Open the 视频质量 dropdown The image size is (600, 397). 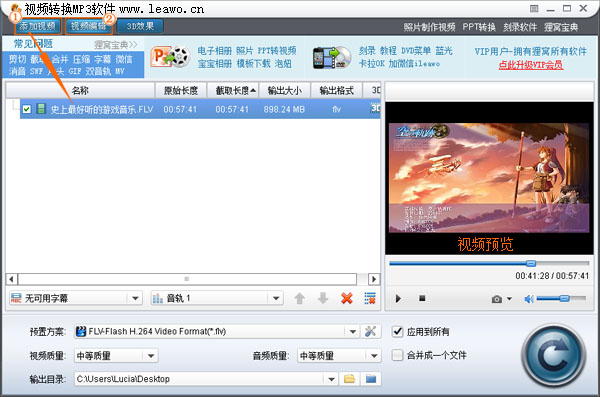[116, 356]
